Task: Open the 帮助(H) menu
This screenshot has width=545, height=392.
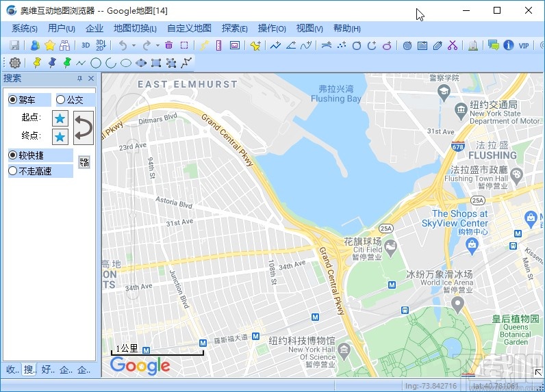Action: (x=347, y=29)
